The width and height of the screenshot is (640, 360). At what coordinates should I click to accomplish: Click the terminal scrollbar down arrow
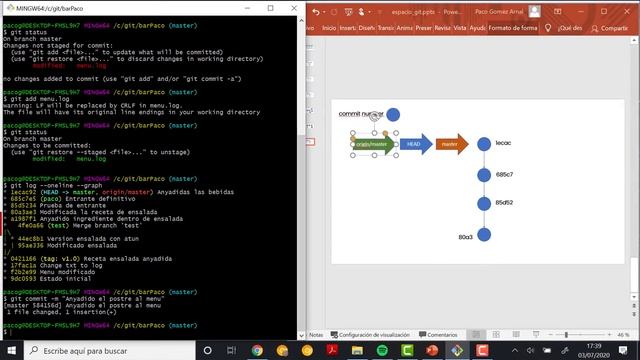click(x=301, y=336)
